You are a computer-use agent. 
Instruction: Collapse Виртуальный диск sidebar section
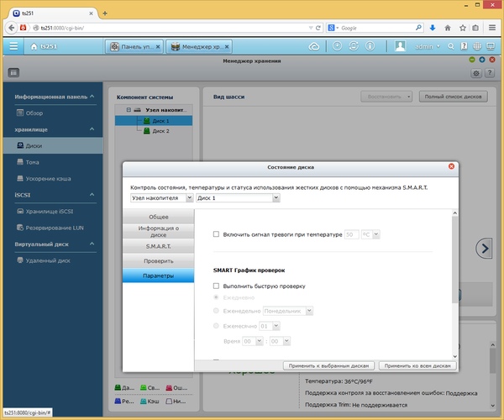pos(92,244)
